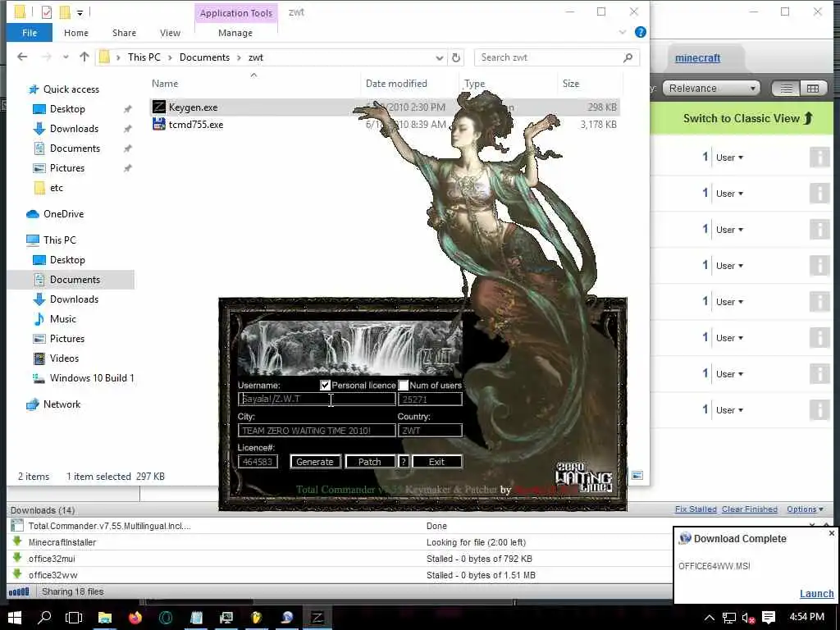Click Switch to Classic View
840x630 pixels.
click(x=748, y=118)
